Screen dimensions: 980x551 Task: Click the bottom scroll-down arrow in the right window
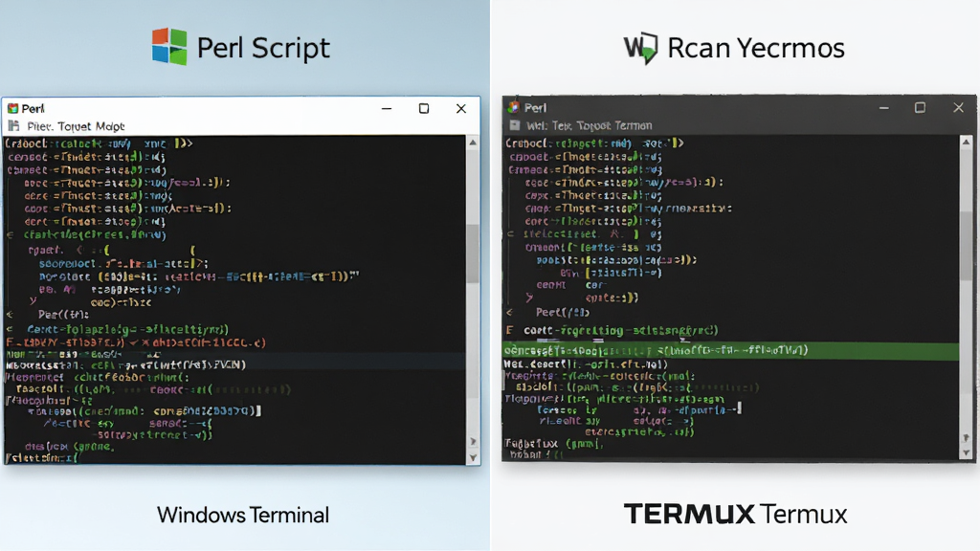tap(967, 452)
